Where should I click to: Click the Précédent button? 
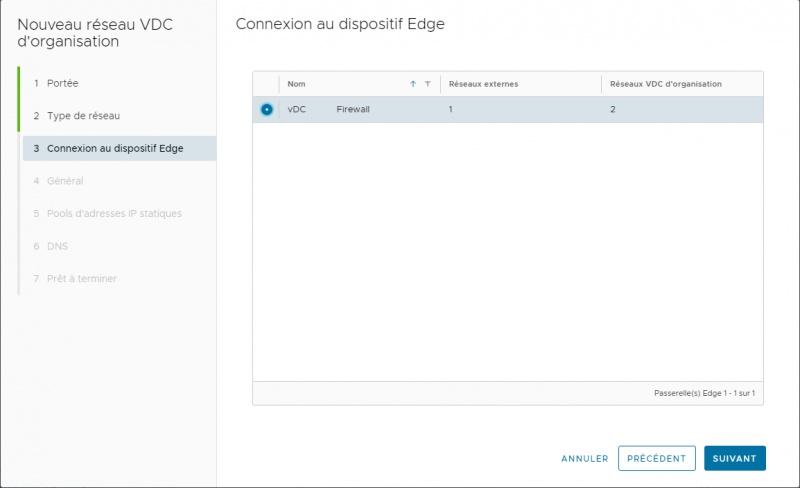click(657, 458)
